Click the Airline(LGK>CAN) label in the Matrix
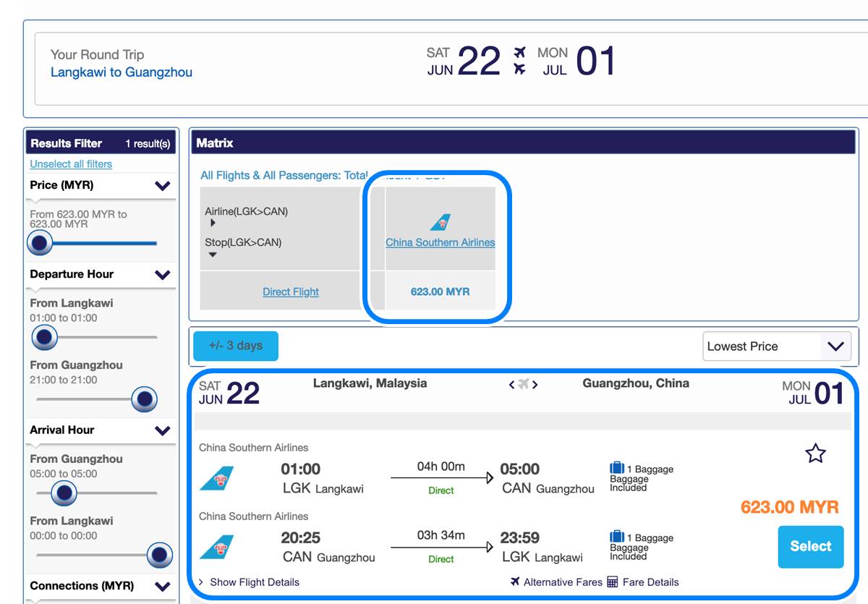Viewport: 868px width, 604px height. pos(247,211)
